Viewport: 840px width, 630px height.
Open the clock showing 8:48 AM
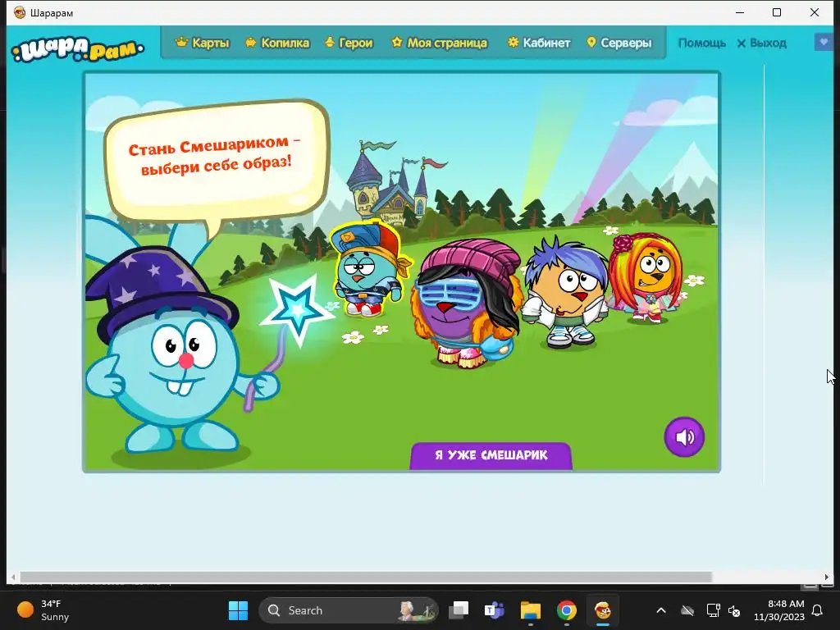(779, 610)
